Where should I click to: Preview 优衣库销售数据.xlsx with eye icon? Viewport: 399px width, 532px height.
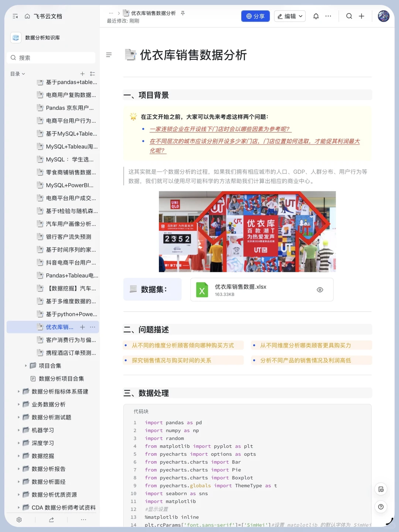click(x=320, y=290)
